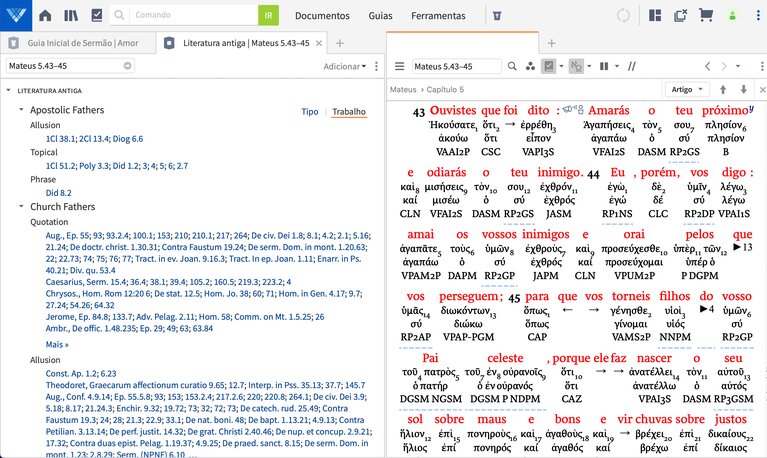This screenshot has height=458, width=767.
Task: Open the Poly 3.3 topical link
Action: click(x=94, y=166)
